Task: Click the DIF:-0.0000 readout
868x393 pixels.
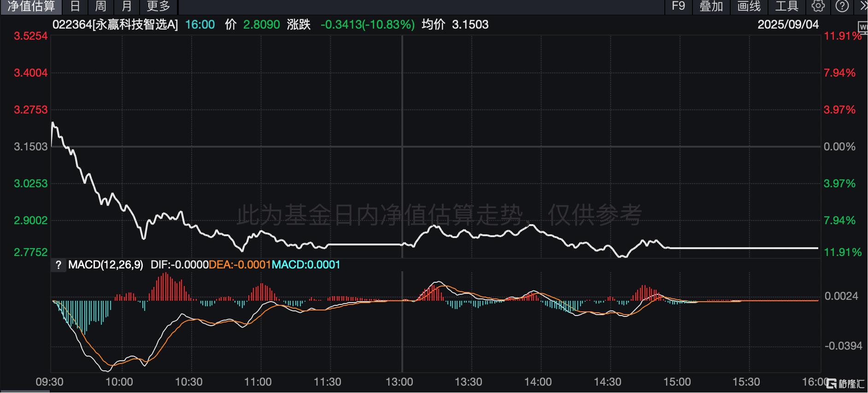Action: [180, 265]
